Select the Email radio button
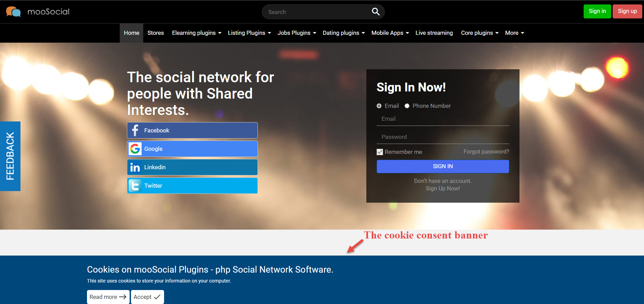This screenshot has height=304, width=644. 379,106
